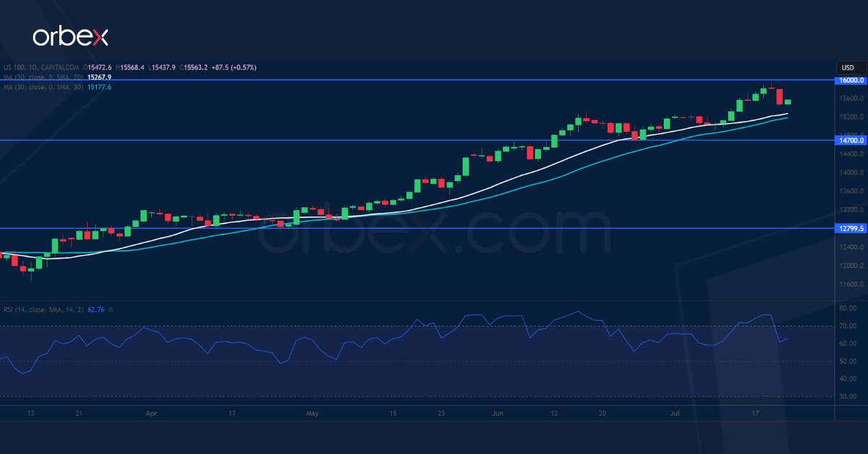The width and height of the screenshot is (868, 454).
Task: Click the MA 30 value 15177.6
Action: pos(99,87)
